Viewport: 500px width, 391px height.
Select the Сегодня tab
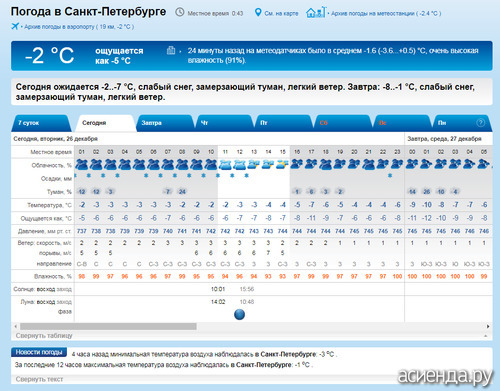point(105,123)
